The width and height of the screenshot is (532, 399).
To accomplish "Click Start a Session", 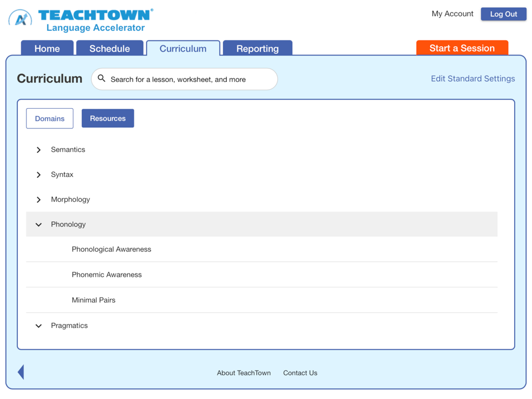I will (x=462, y=48).
